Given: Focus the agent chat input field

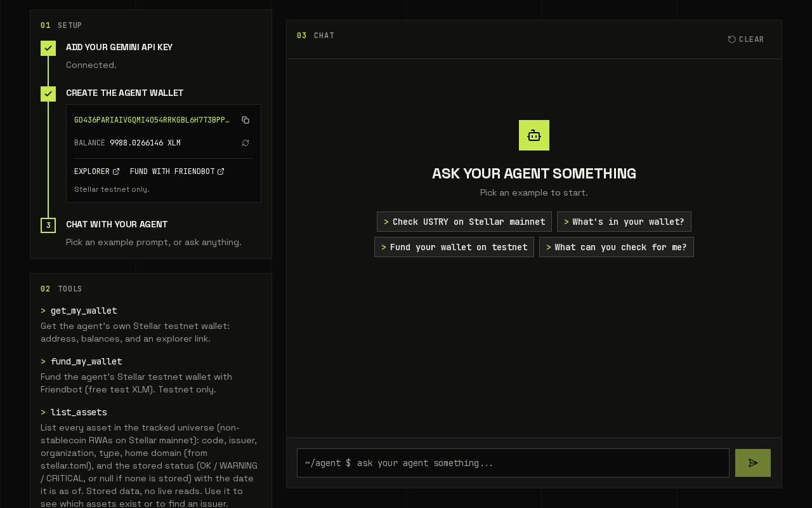Looking at the screenshot, I should tap(513, 463).
